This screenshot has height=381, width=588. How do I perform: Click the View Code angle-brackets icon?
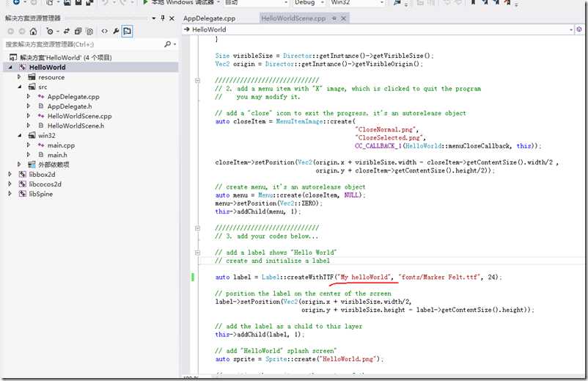105,31
